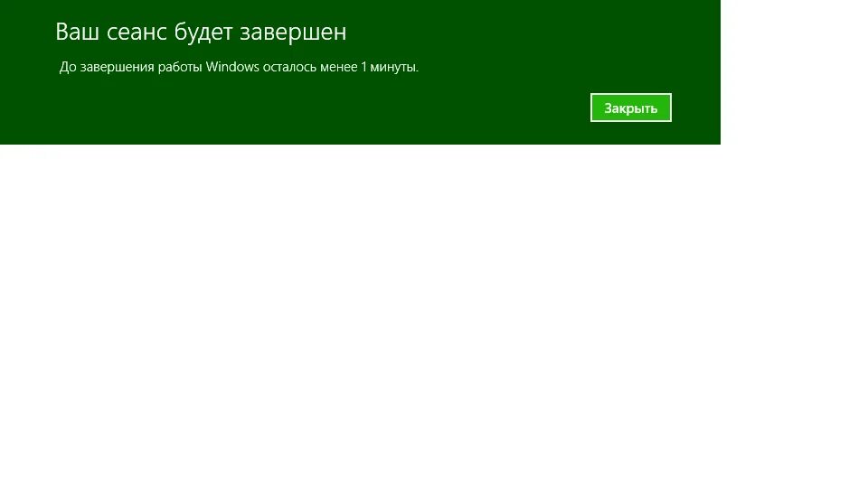Screen dimensions: 868x488
Task: Click the heading Ваш сеанс будет завершен
Action: [x=201, y=33]
